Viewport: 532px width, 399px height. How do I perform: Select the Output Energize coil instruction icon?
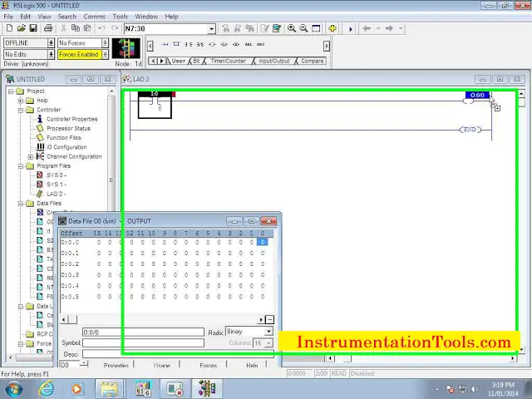pyautogui.click(x=212, y=44)
